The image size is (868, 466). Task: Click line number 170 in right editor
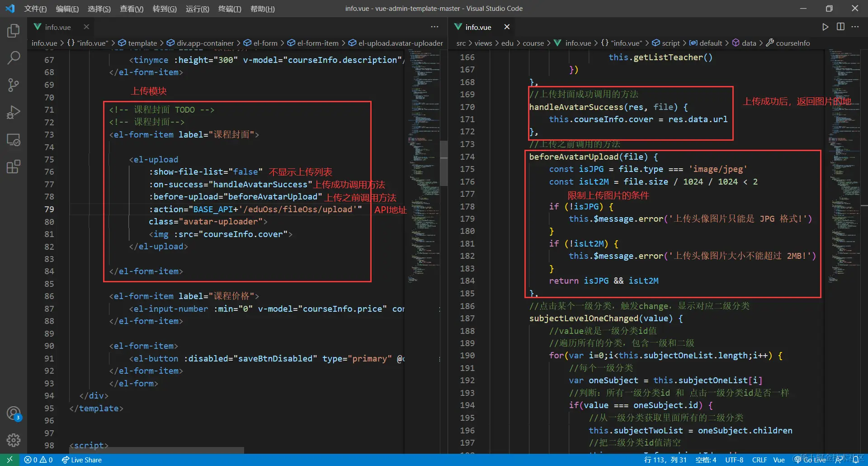pos(467,107)
